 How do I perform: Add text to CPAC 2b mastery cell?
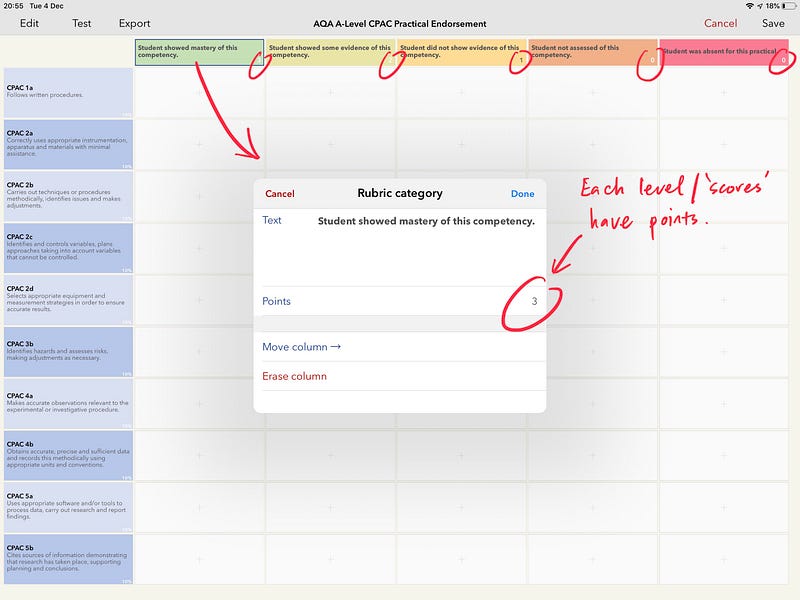point(199,196)
